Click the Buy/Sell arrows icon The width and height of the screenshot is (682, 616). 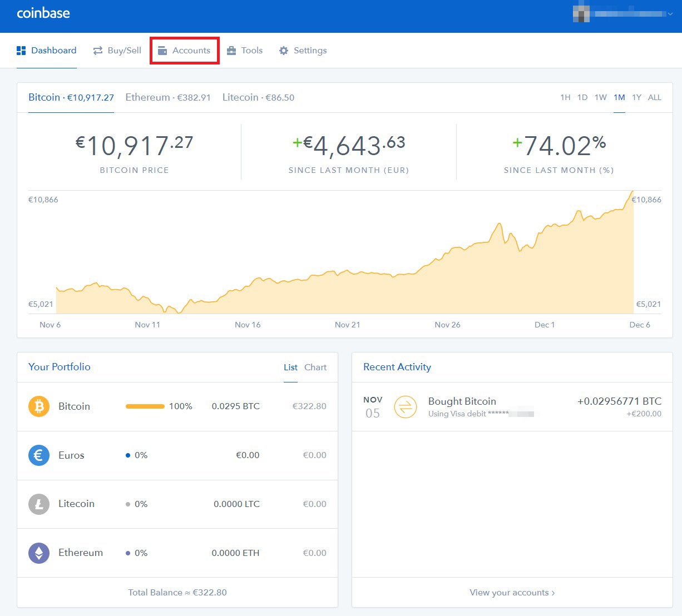(98, 51)
